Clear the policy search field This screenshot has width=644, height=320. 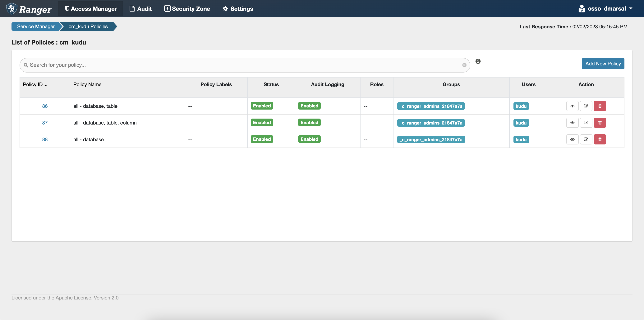(x=464, y=65)
